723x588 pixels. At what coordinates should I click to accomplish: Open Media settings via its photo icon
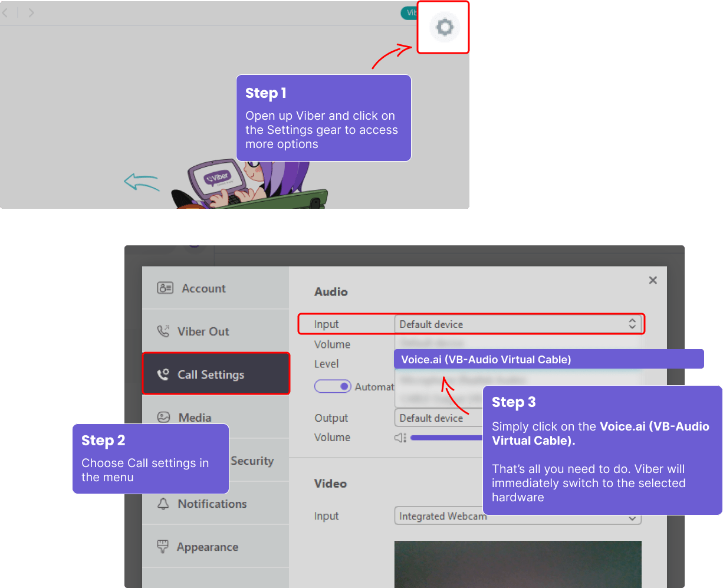pos(165,417)
